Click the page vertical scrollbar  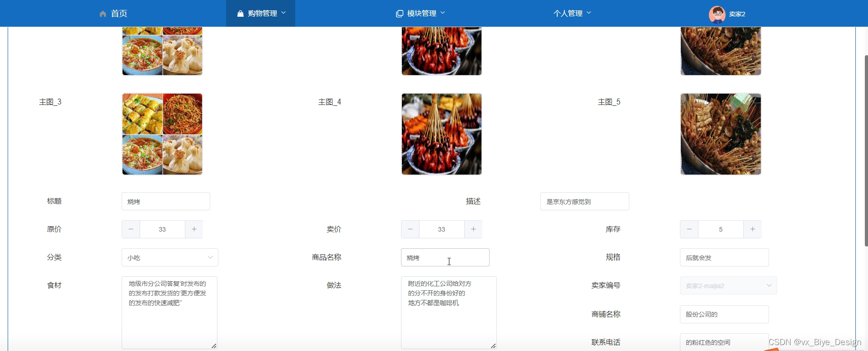[x=866, y=151]
